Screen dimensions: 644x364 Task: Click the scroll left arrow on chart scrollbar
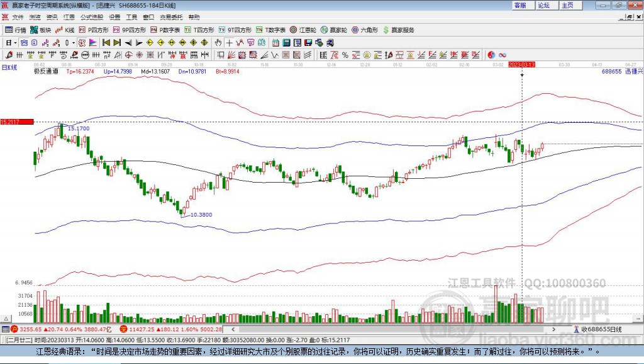point(233,329)
